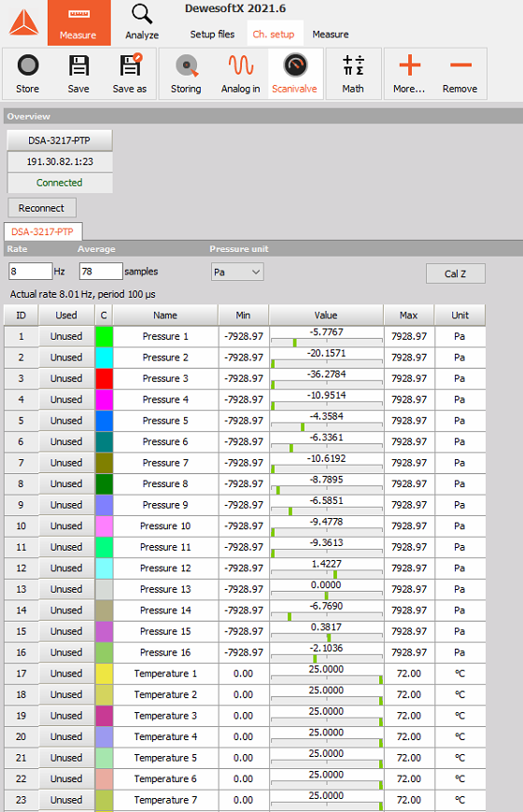Go to the Measure sub-tab
523x812 pixels.
[331, 35]
